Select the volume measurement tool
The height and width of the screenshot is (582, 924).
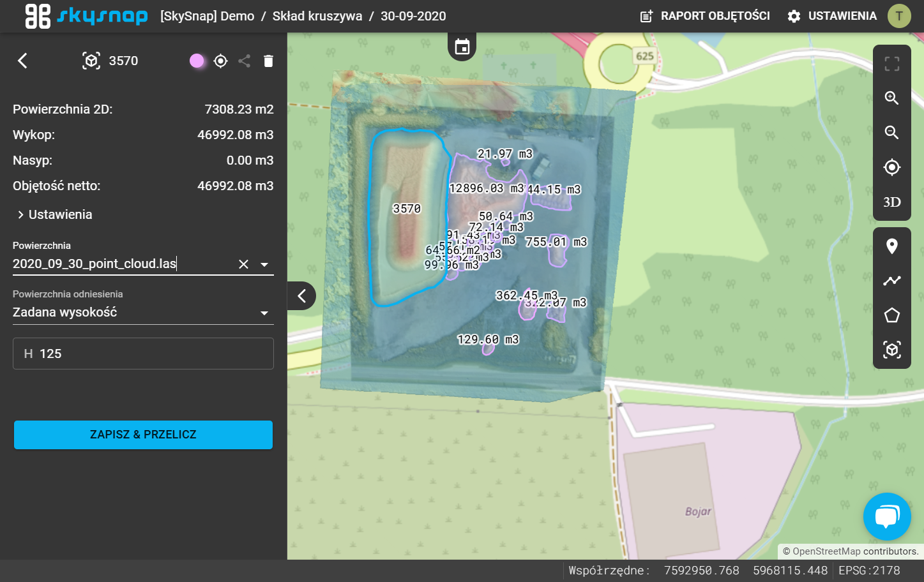[x=892, y=350]
